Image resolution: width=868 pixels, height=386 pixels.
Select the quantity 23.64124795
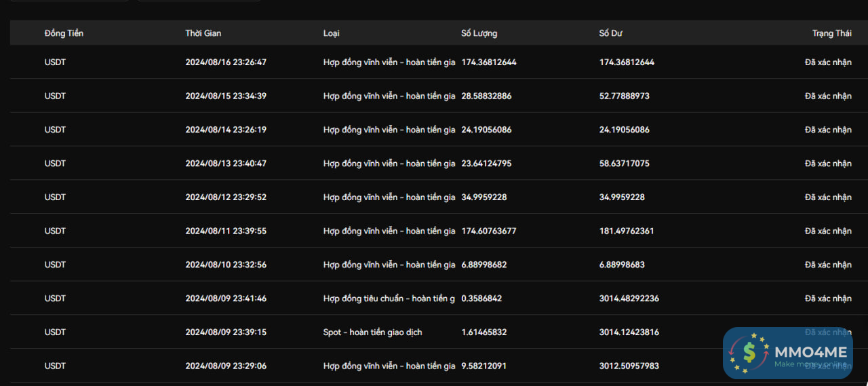(x=486, y=163)
